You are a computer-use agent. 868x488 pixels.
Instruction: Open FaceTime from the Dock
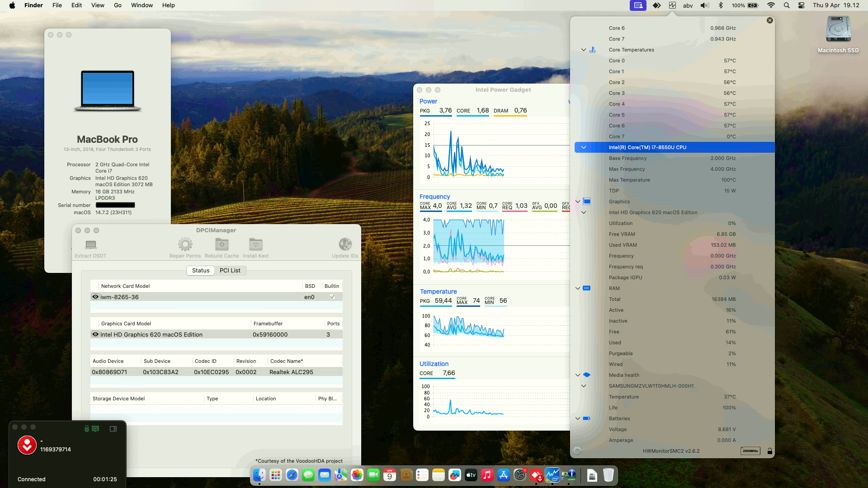click(373, 475)
